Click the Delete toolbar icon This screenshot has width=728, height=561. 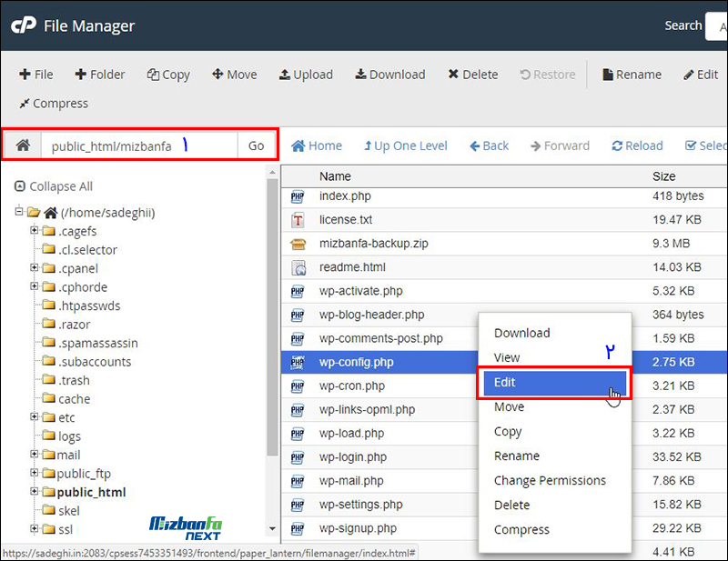point(453,75)
